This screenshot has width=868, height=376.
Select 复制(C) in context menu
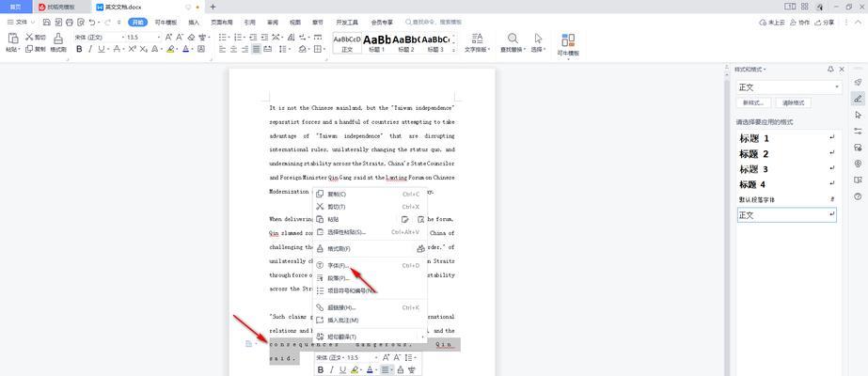pos(370,194)
